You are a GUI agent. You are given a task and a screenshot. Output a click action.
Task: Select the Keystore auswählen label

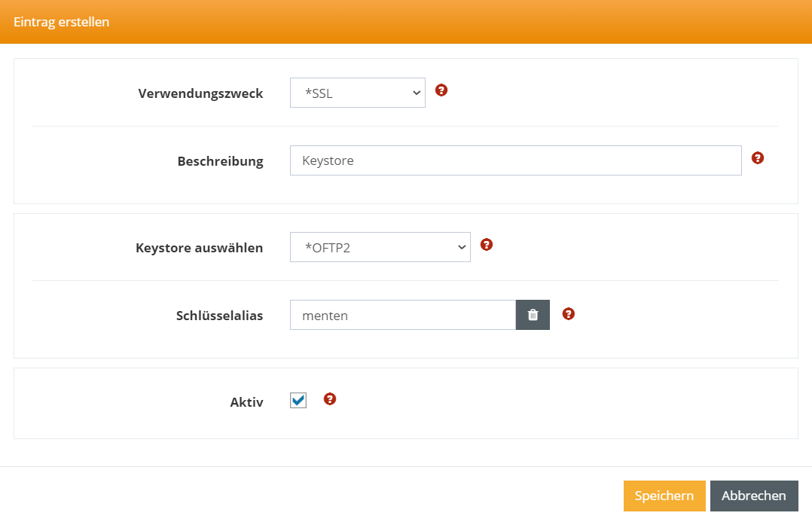click(199, 248)
